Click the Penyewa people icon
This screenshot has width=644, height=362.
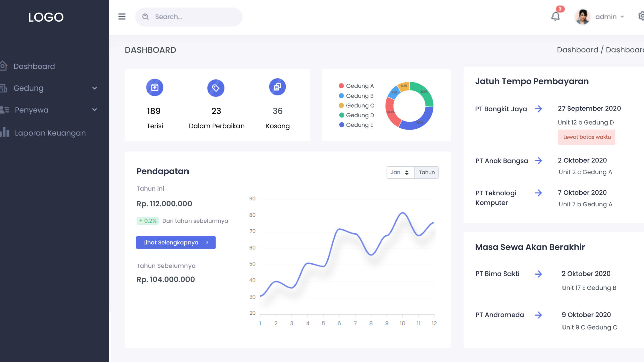pyautogui.click(x=5, y=110)
